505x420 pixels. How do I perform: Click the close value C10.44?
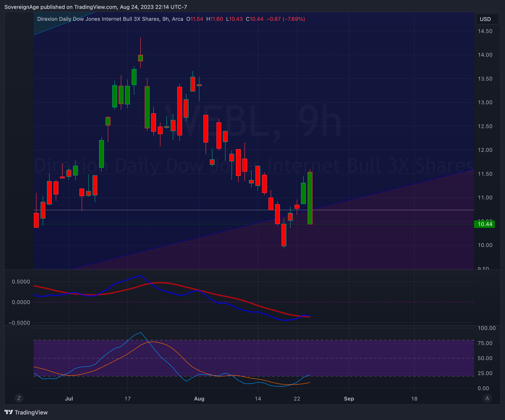click(x=254, y=19)
